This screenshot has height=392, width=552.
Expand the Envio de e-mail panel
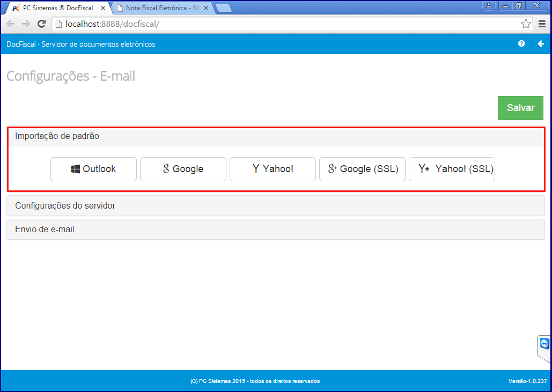point(276,229)
